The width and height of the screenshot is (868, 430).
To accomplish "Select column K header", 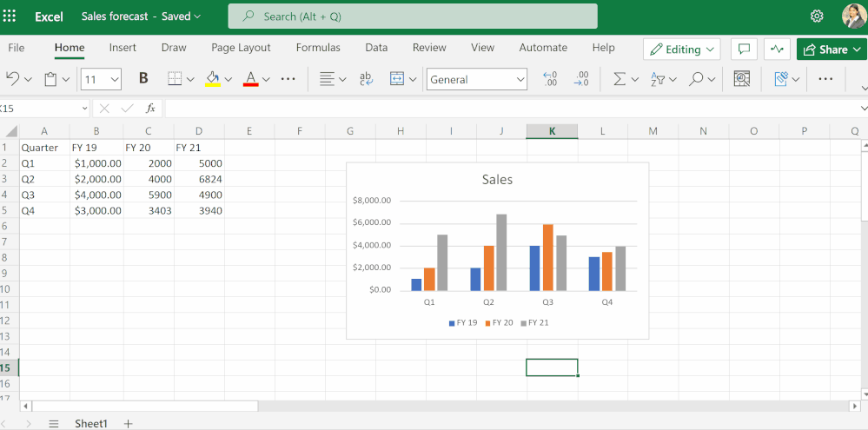I will [552, 131].
